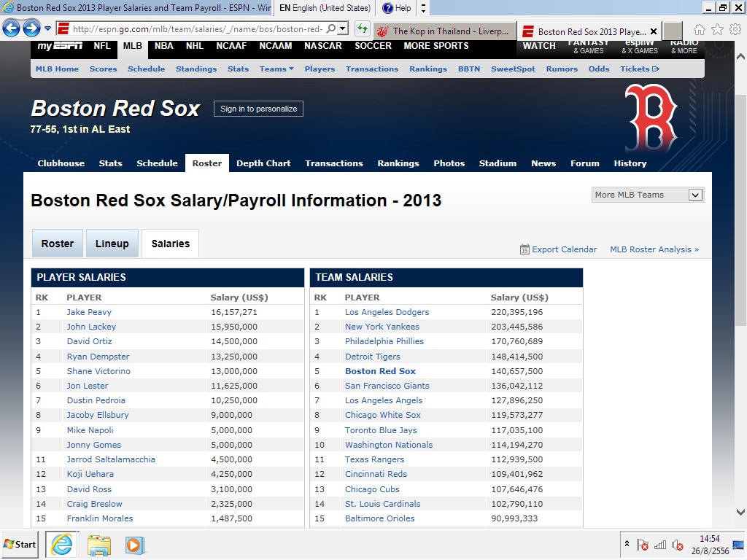Open MORE SPORTS menu
Viewport: 747px width, 560px height.
tap(436, 46)
